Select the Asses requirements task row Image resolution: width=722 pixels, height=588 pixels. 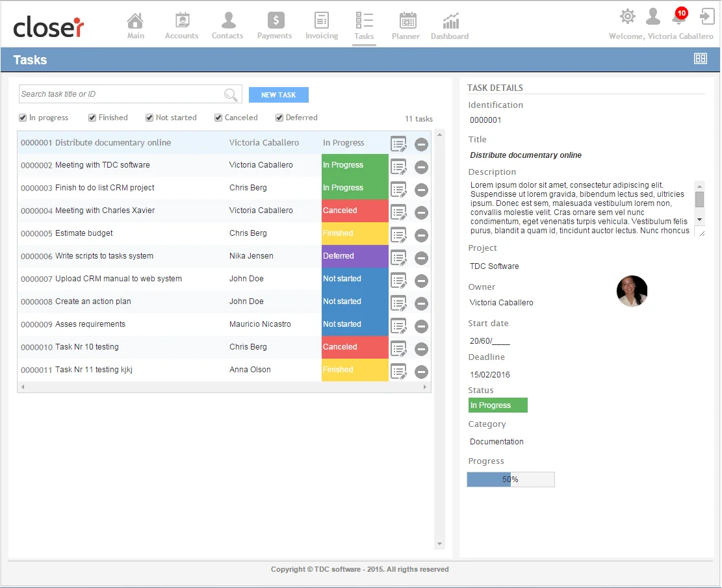click(130, 324)
